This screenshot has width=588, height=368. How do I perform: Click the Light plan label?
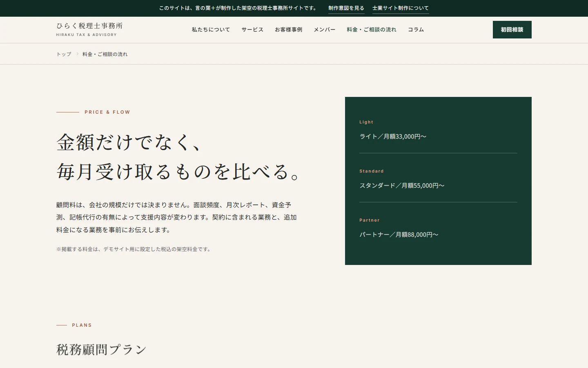366,122
